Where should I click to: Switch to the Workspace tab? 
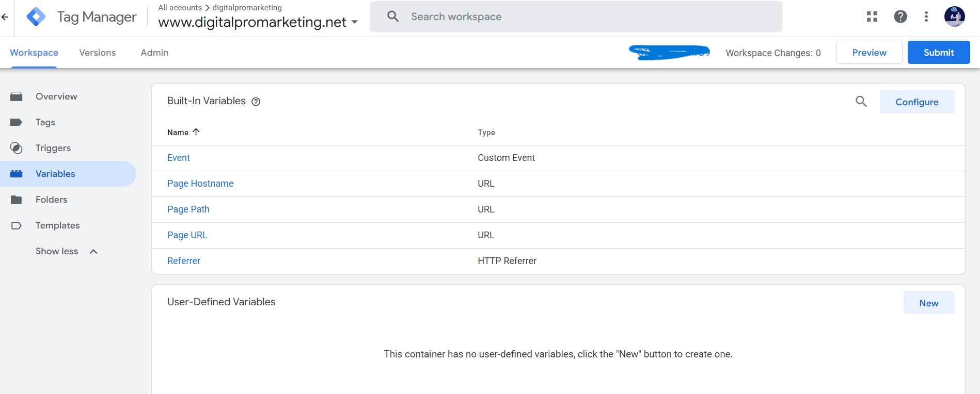[34, 53]
